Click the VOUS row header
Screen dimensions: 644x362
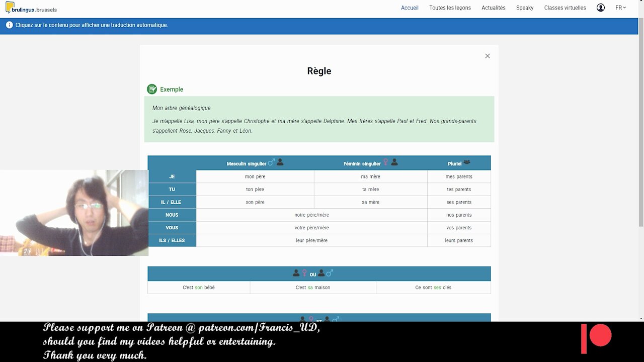point(172,228)
